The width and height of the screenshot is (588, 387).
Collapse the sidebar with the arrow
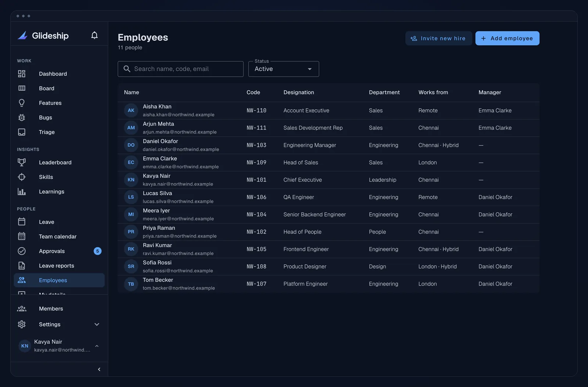[x=99, y=369]
